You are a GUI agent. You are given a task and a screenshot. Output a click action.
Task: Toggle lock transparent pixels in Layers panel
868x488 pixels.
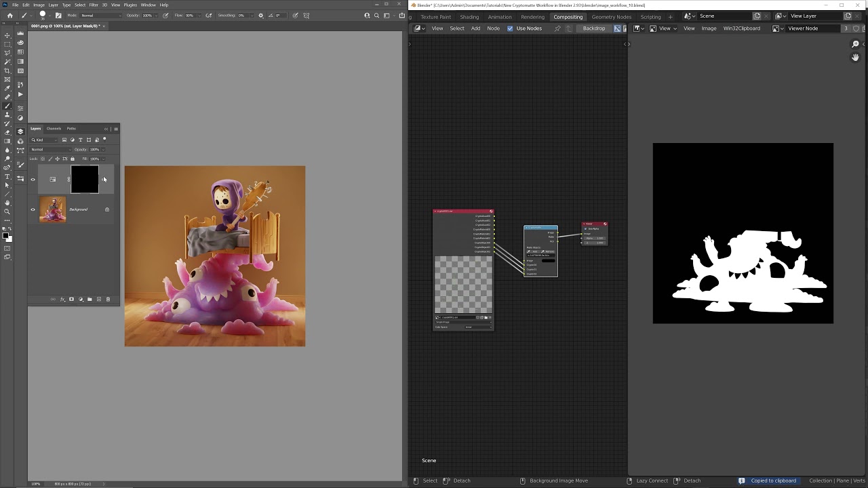point(43,159)
